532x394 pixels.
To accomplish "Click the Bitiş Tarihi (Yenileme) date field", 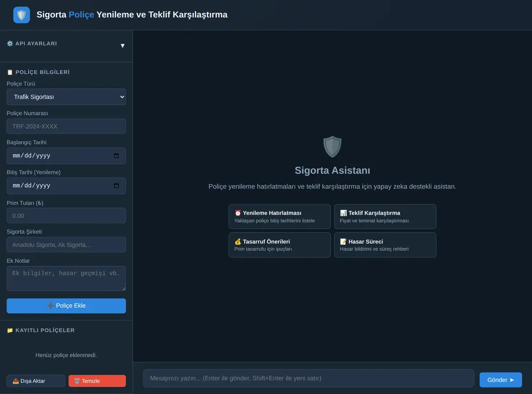I will [66, 186].
